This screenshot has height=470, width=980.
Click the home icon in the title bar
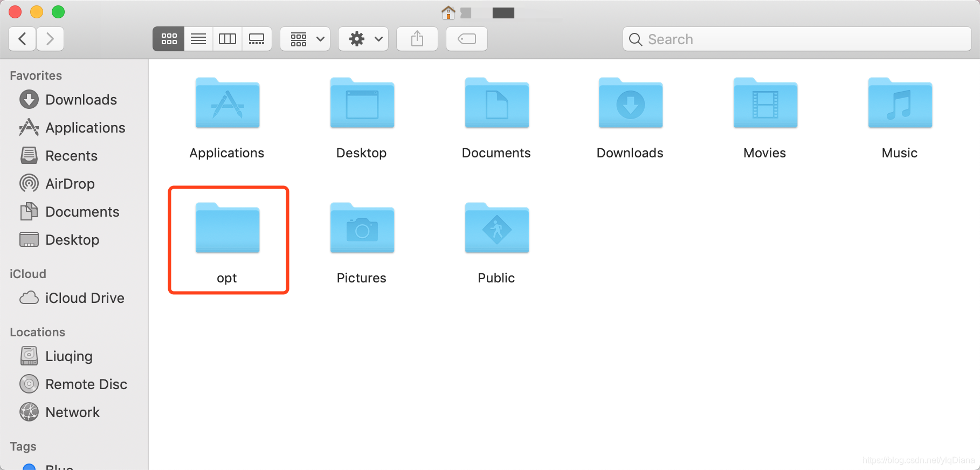click(x=448, y=12)
